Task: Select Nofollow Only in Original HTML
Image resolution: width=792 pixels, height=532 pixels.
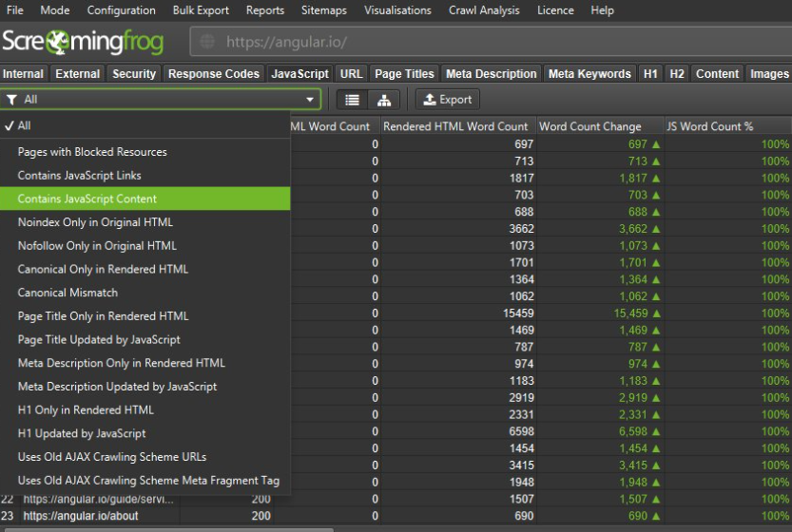Action: (145, 246)
